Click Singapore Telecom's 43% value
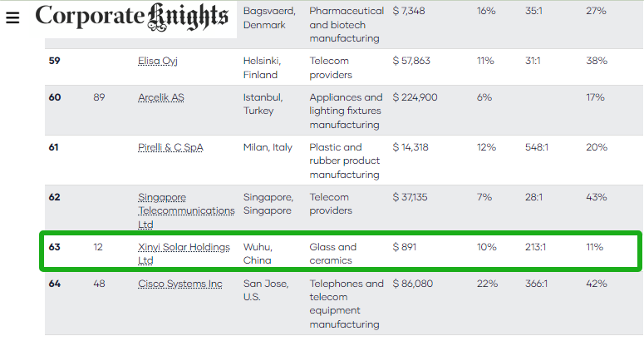This screenshot has height=341, width=644. pos(596,198)
